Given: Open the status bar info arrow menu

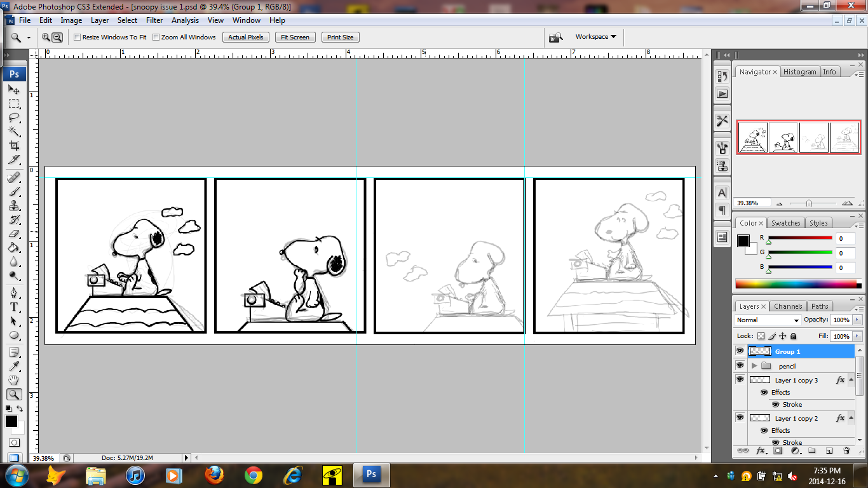Looking at the screenshot, I should pyautogui.click(x=186, y=457).
